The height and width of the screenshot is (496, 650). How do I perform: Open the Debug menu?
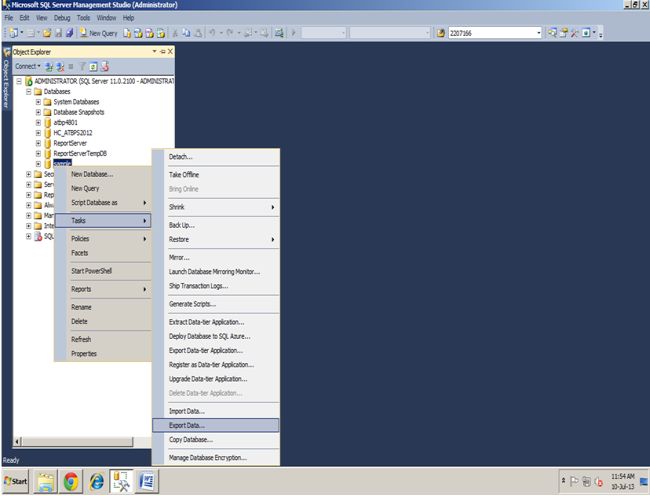tap(62, 18)
